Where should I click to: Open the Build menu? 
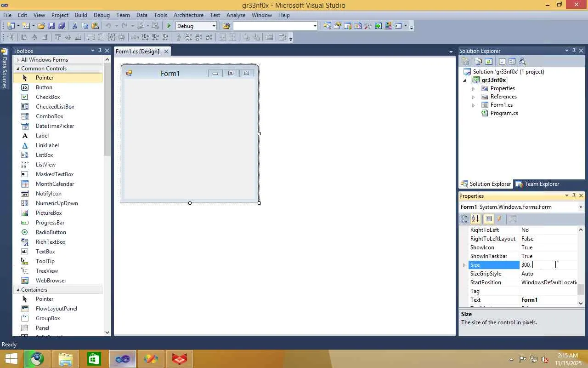tap(81, 15)
